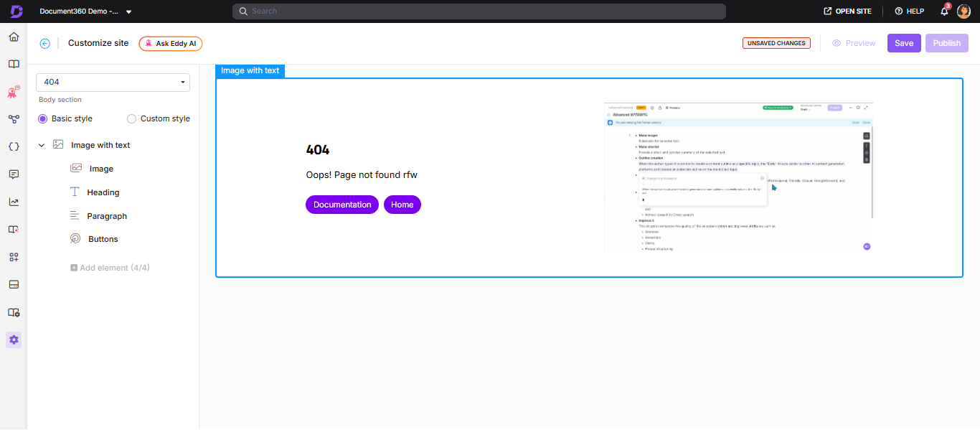Image resolution: width=980 pixels, height=430 pixels.
Task: Open the drive storage sidebar icon
Action: [x=14, y=285]
